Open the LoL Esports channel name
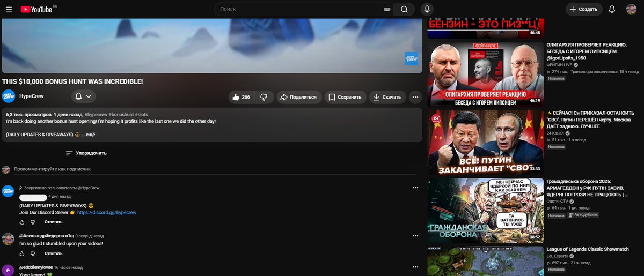Image resolution: width=644 pixels, height=276 pixels. pyautogui.click(x=557, y=256)
